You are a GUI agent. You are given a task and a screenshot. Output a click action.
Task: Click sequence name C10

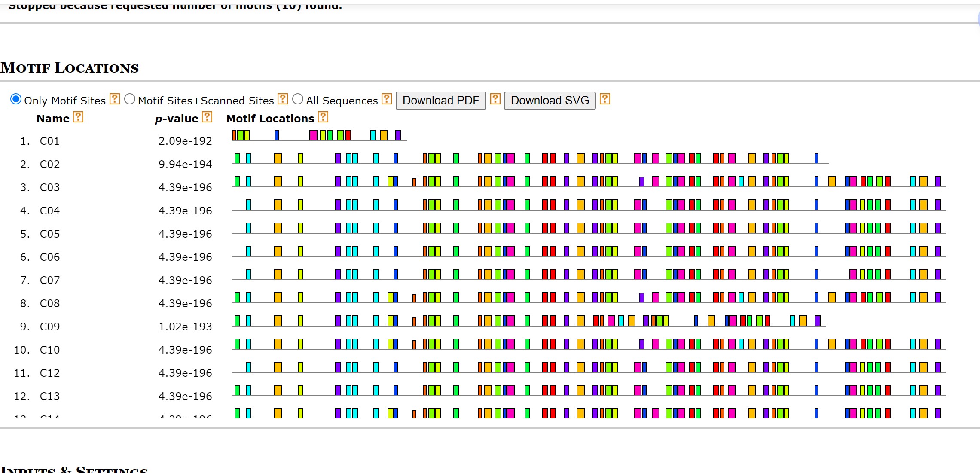[49, 350]
